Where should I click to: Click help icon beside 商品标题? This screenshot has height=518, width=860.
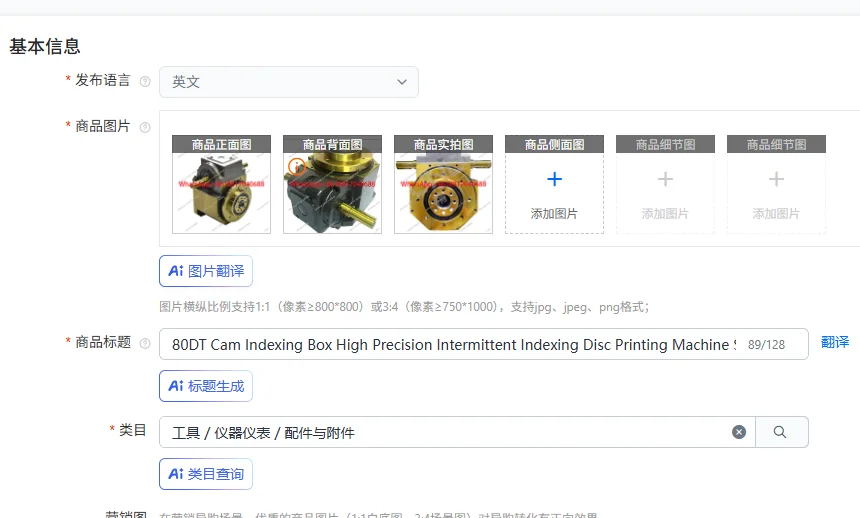(x=145, y=344)
